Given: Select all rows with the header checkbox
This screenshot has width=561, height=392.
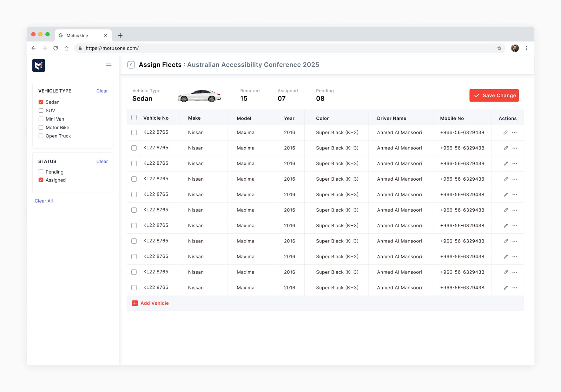Looking at the screenshot, I should 134,118.
